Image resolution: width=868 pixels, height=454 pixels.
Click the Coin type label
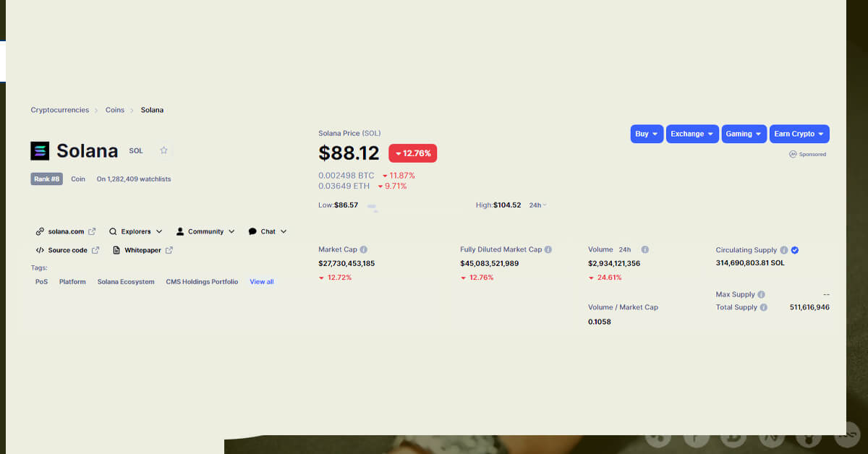[78, 179]
